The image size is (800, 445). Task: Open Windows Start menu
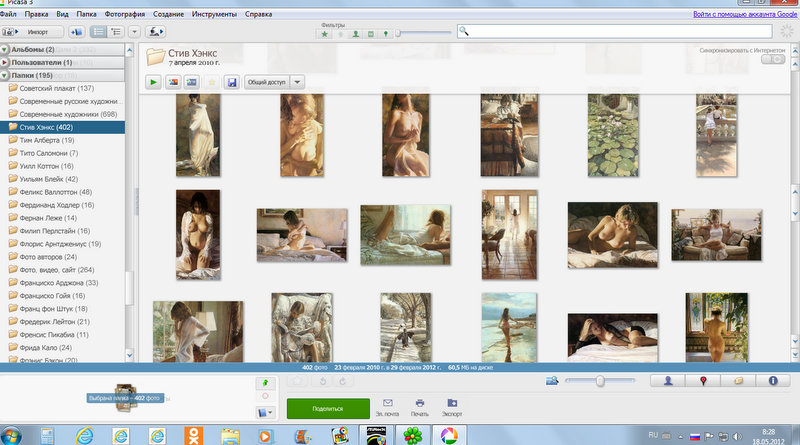(11, 436)
